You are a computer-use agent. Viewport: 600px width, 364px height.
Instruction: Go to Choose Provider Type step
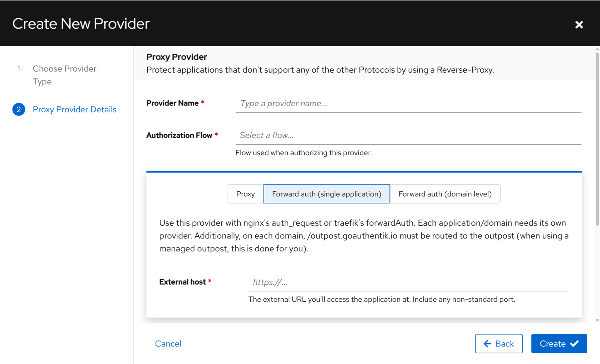point(64,75)
